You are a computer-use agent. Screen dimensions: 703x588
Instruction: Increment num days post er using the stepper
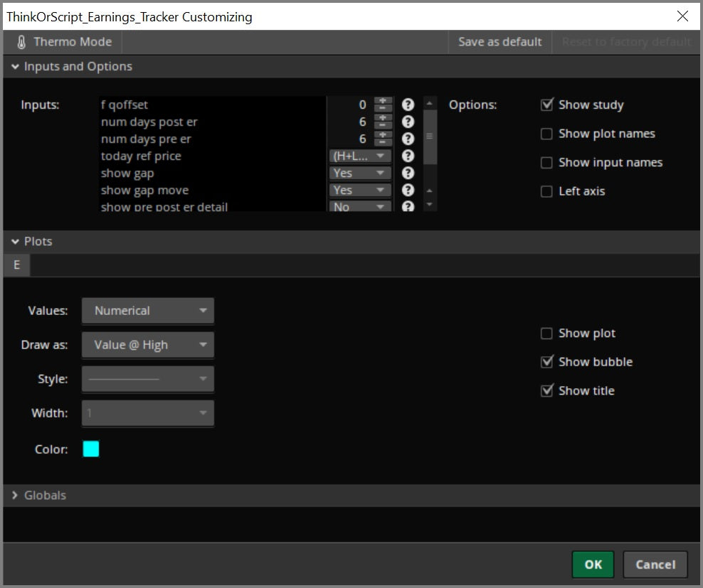click(x=382, y=118)
